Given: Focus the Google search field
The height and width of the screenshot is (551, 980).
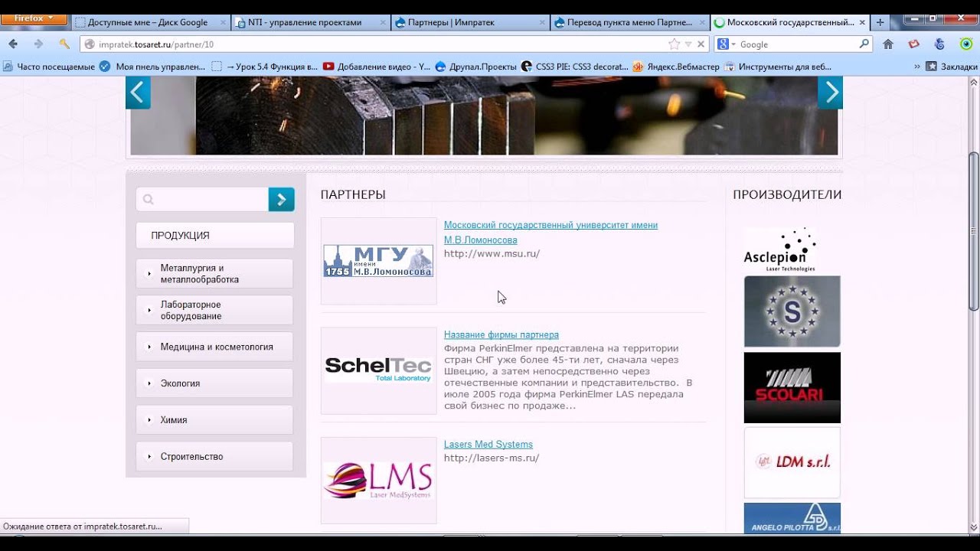Looking at the screenshot, I should [796, 44].
